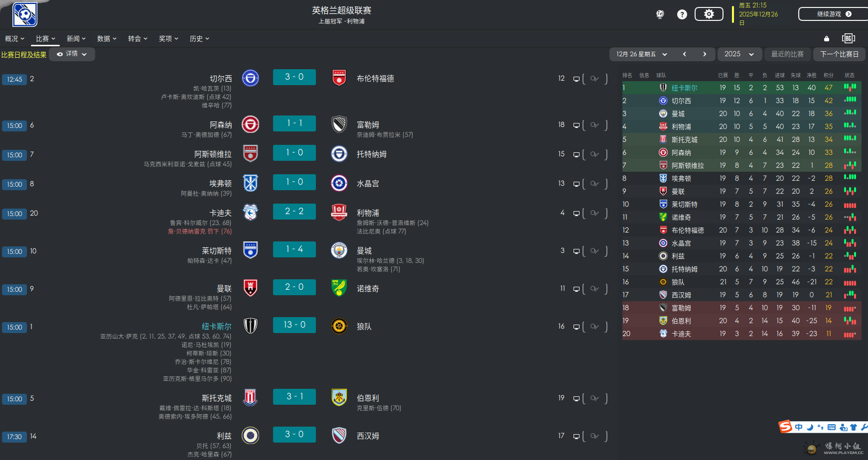
Task: Click the help question mark icon
Action: point(682,14)
